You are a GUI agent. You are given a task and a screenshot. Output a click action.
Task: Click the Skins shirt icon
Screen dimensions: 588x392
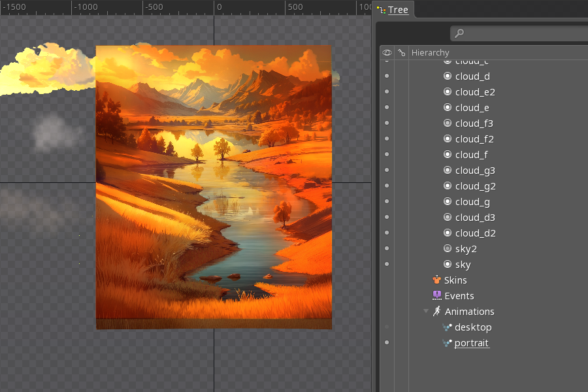[437, 280]
